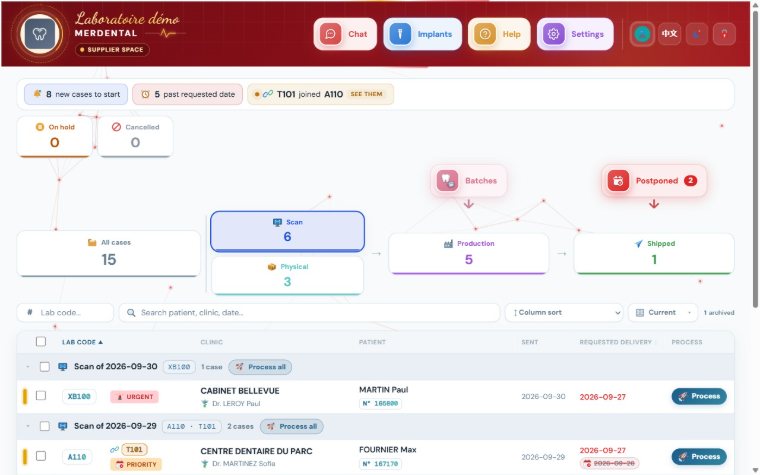Image resolution: width=760 pixels, height=475 pixels.
Task: Filter by the On hold status card
Action: [x=54, y=136]
